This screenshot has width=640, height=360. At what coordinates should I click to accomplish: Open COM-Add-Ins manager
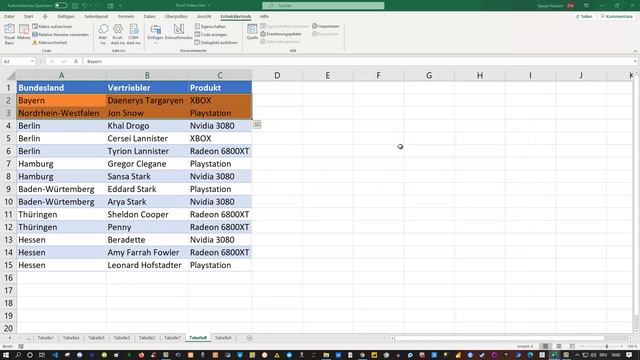[133, 34]
